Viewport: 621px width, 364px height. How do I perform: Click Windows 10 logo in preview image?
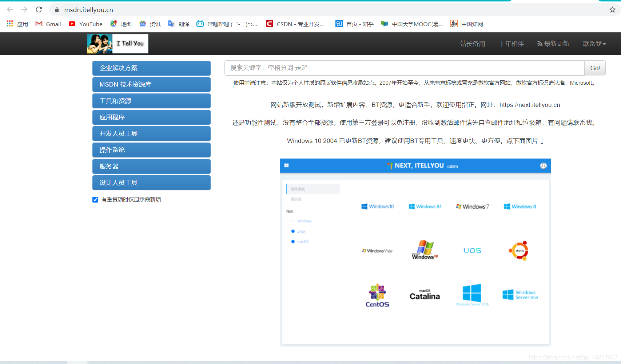point(377,207)
